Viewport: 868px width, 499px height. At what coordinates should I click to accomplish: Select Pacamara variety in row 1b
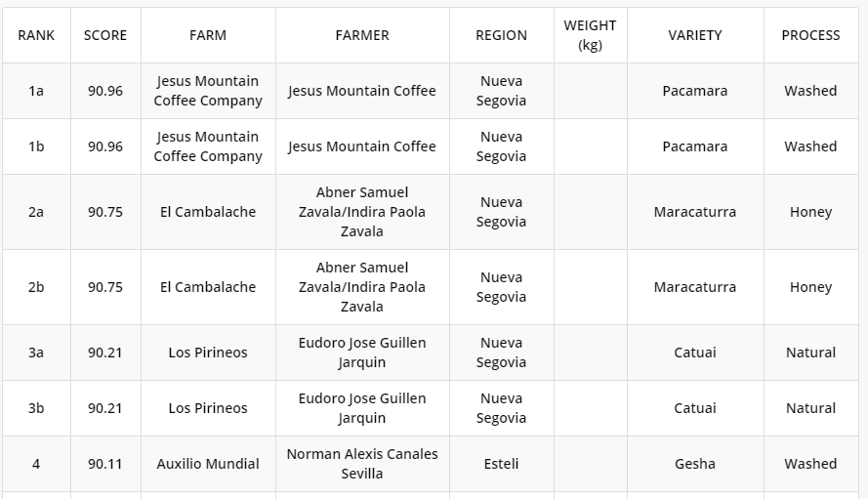pyautogui.click(x=695, y=146)
